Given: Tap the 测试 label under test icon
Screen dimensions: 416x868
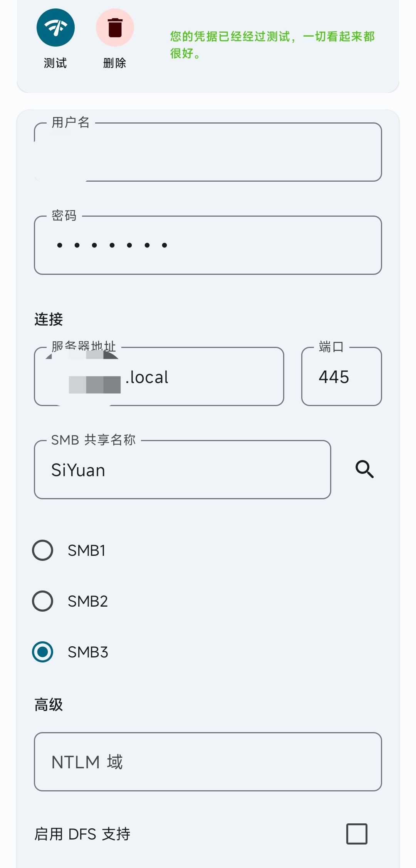Looking at the screenshot, I should [x=55, y=63].
